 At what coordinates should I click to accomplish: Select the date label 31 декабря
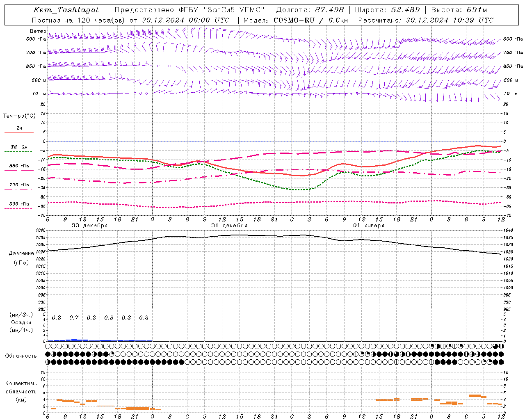click(229, 226)
